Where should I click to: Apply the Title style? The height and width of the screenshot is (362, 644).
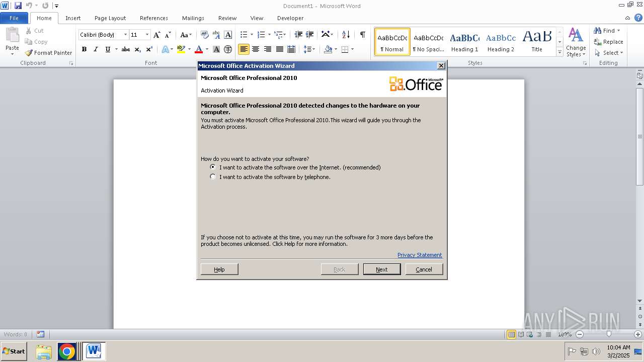(537, 42)
